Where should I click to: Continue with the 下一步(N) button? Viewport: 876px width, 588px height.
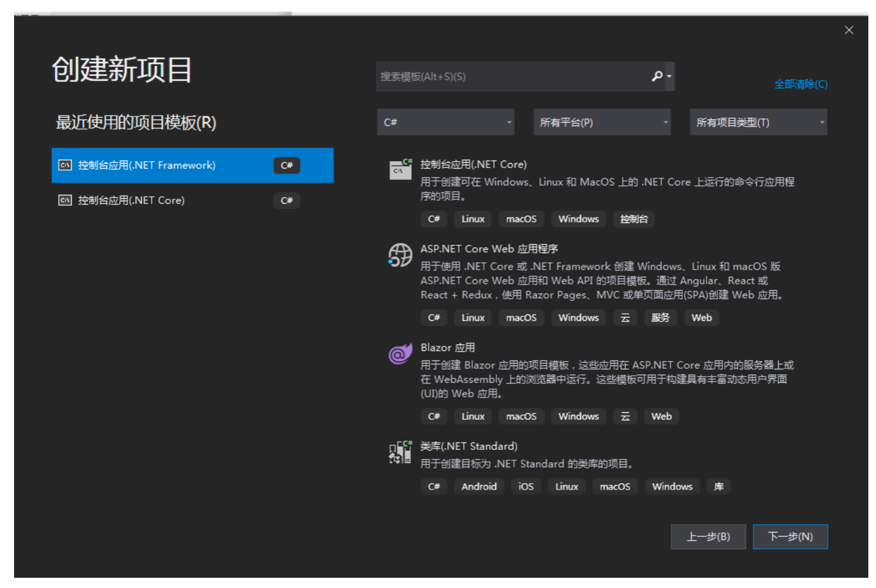point(790,537)
